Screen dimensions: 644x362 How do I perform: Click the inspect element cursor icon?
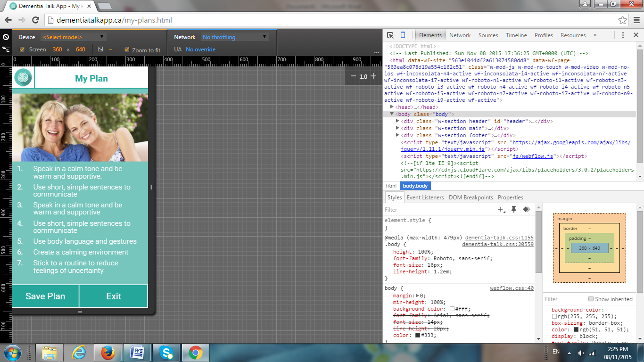(x=390, y=35)
